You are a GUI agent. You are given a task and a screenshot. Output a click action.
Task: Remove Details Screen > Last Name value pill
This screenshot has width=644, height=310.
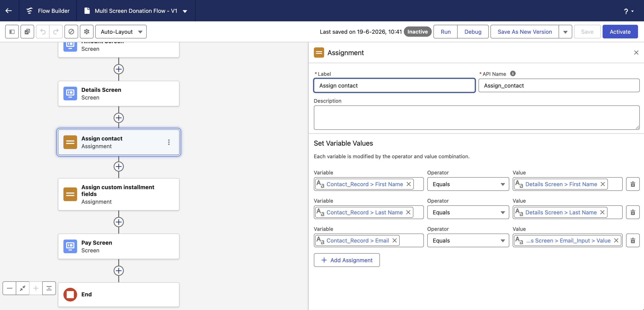coord(602,212)
